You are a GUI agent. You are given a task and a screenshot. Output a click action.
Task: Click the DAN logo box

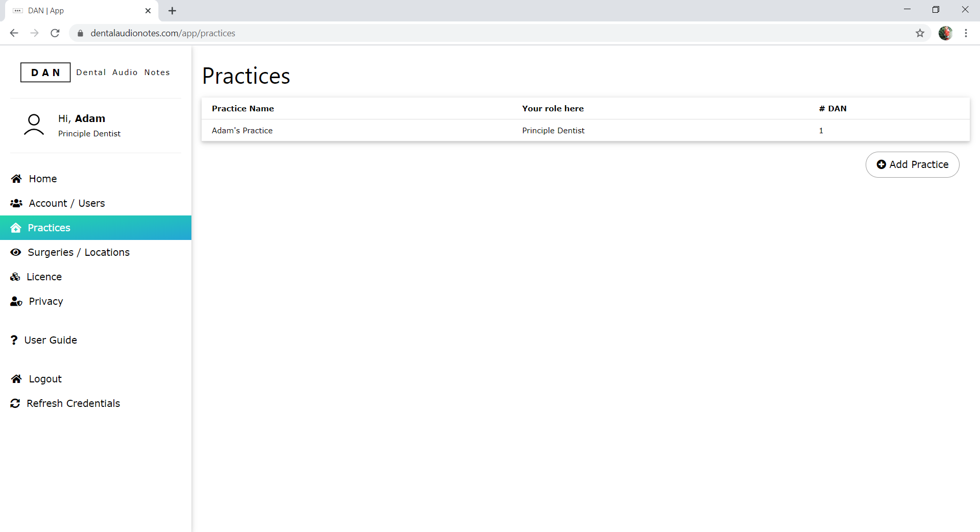pos(45,72)
